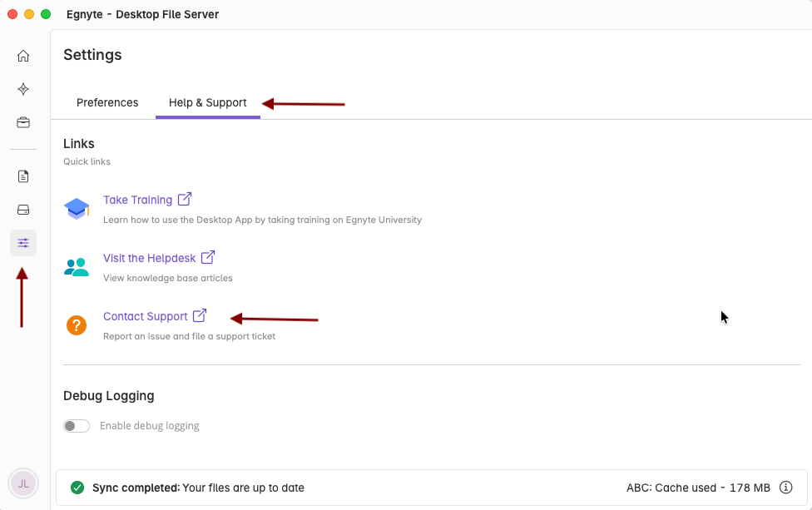Click external link icon beside Visit the Helpdesk
The width and height of the screenshot is (812, 510).
(x=208, y=257)
